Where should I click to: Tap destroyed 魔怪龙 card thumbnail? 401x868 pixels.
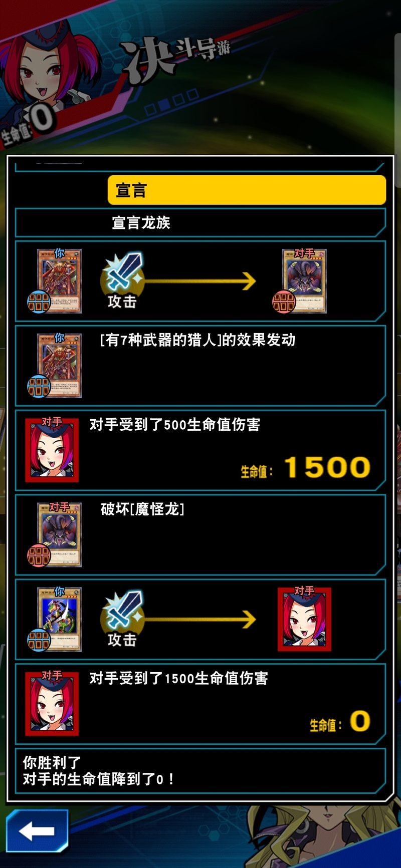tap(59, 534)
